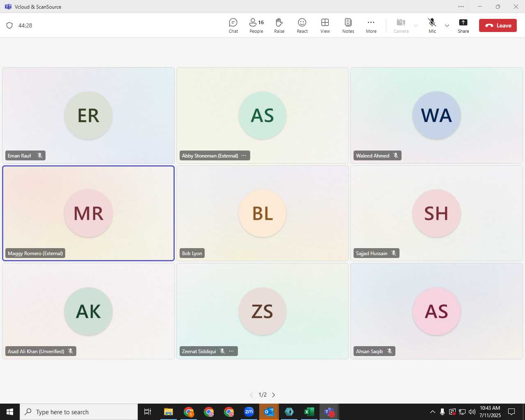The width and height of the screenshot is (525, 420).
Task: Raise your hand in the meeting
Action: tap(279, 25)
